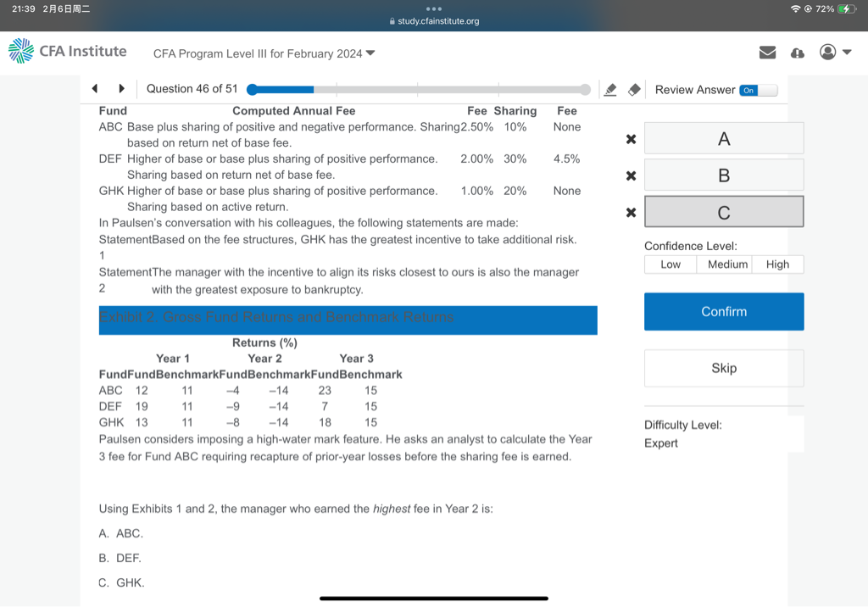The height and width of the screenshot is (607, 868).
Task: Choose answer option C
Action: pos(724,212)
